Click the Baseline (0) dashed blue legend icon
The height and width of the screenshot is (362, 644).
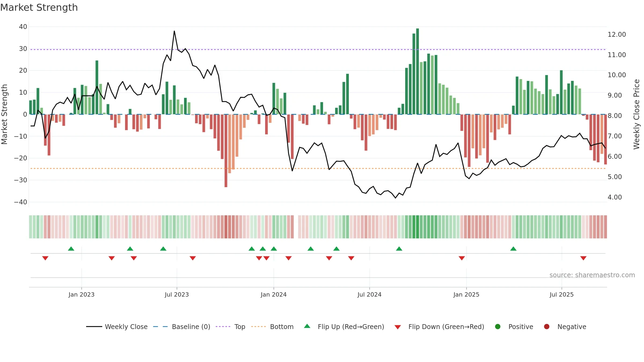tap(160, 327)
